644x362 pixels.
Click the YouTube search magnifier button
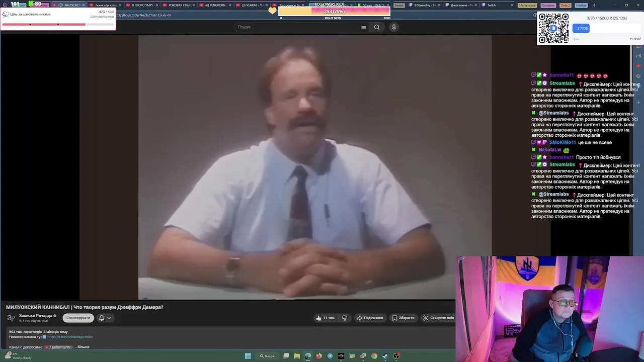pos(376,27)
